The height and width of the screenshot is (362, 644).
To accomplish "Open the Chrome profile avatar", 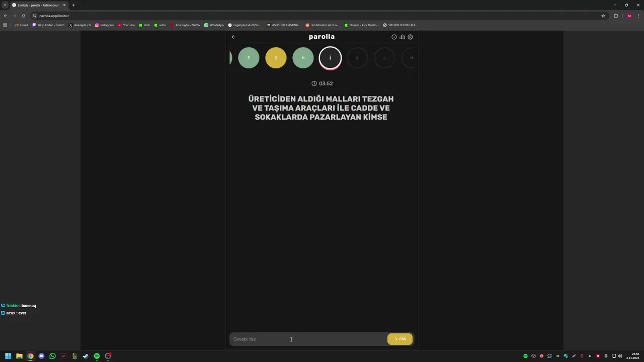I will coord(629,16).
